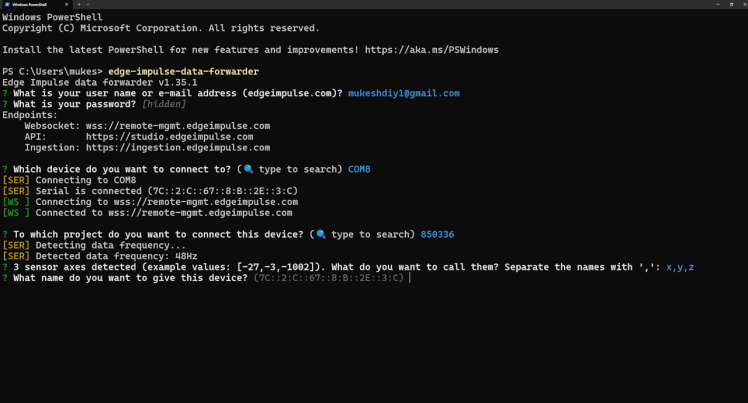Click the PowerShell icon in the tab
Image resolution: width=748 pixels, height=403 pixels.
(7, 5)
